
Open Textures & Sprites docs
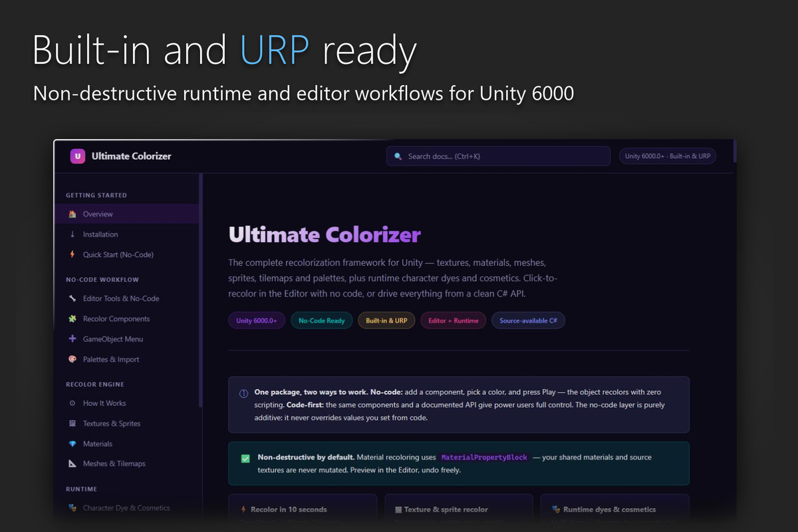click(126, 424)
